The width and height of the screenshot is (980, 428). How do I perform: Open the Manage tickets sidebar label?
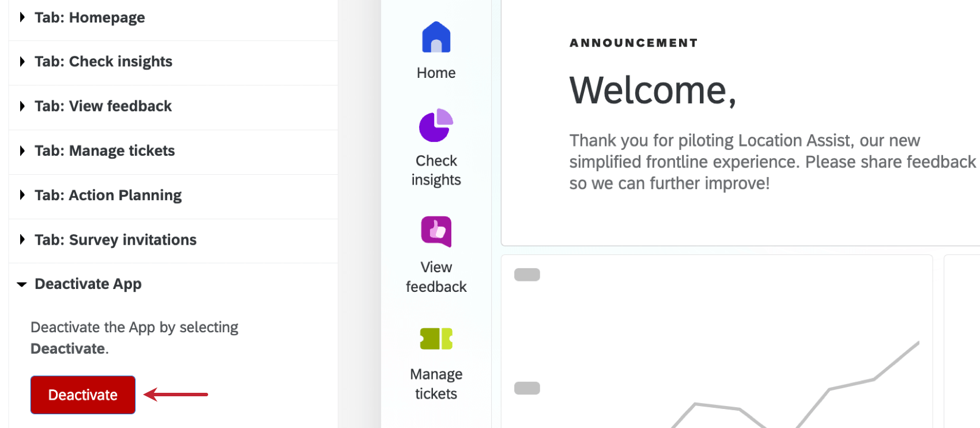pyautogui.click(x=436, y=384)
